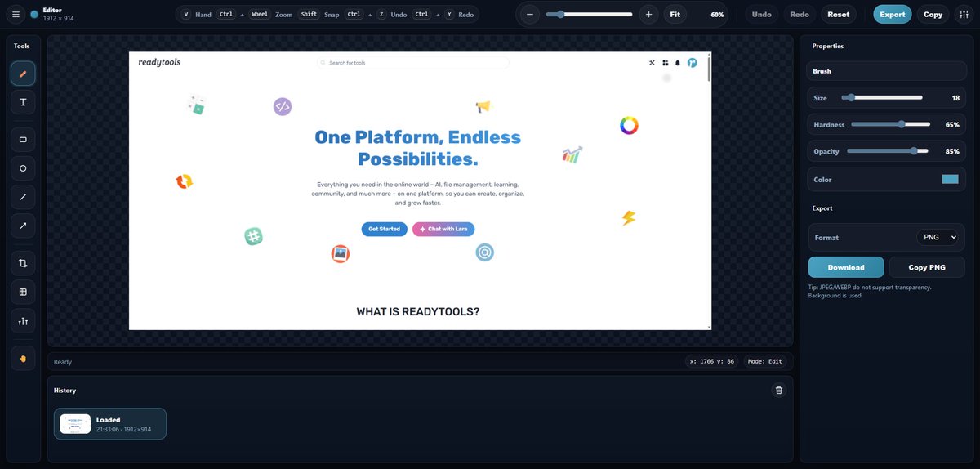
Task: Open the adjustments sliders tool
Action: pyautogui.click(x=23, y=321)
